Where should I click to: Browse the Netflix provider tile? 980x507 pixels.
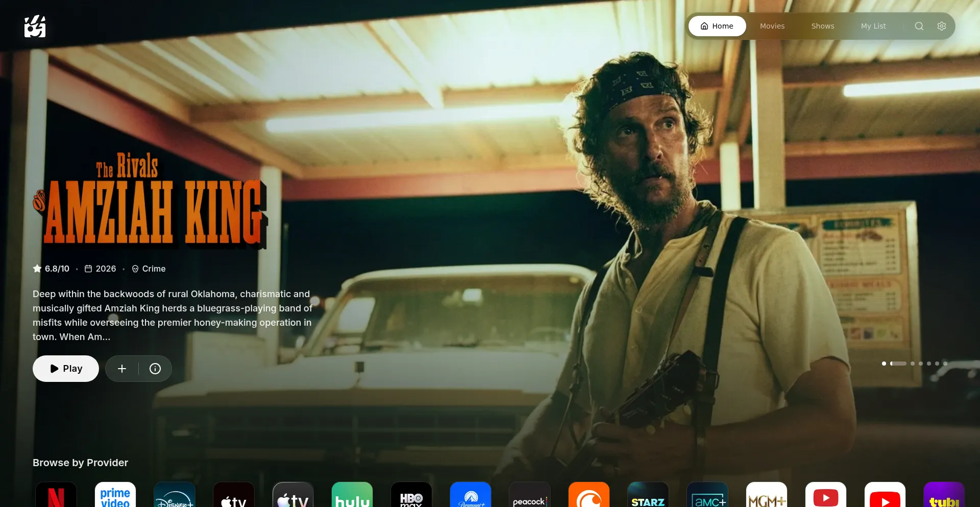click(x=56, y=494)
